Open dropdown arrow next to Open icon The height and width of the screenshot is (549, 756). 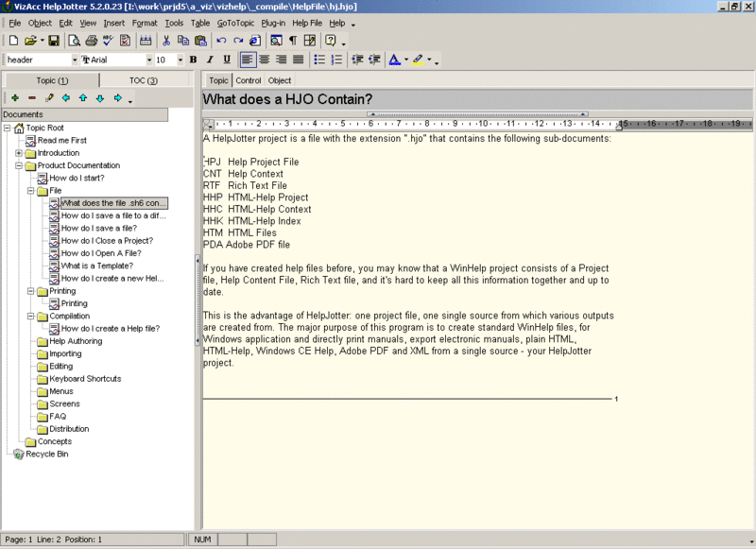(42, 41)
